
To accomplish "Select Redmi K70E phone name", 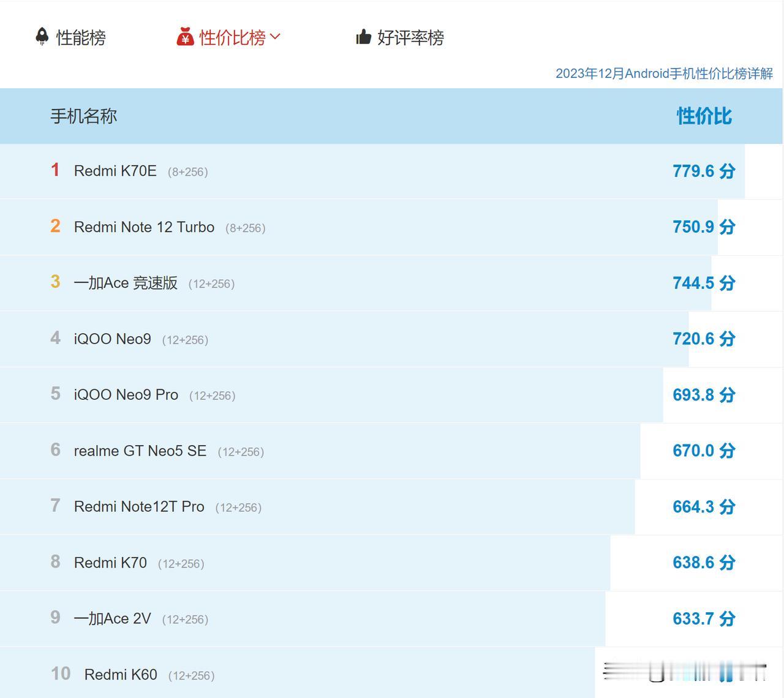I will [115, 171].
